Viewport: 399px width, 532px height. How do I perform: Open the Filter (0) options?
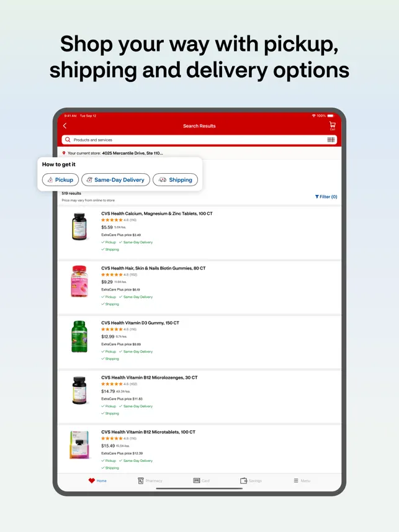point(326,197)
